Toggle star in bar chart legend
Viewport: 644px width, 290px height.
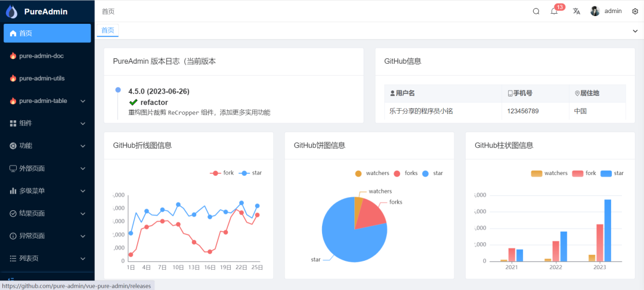tap(612, 173)
